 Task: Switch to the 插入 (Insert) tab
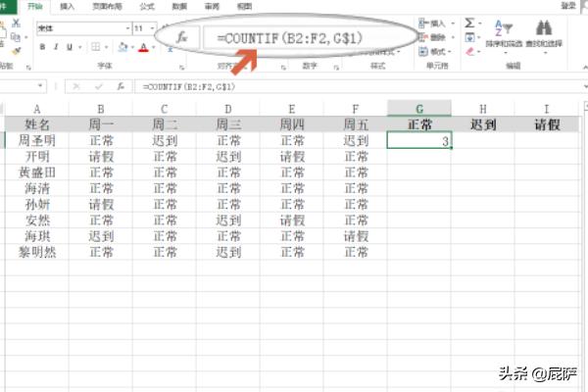pos(68,5)
